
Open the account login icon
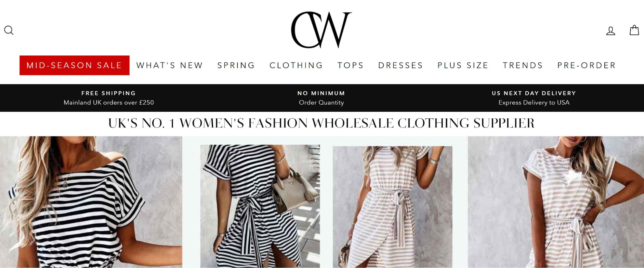610,31
